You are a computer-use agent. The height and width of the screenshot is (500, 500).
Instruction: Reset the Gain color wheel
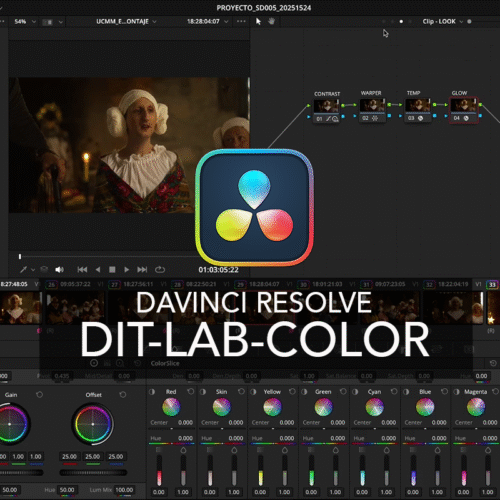pos(39,395)
